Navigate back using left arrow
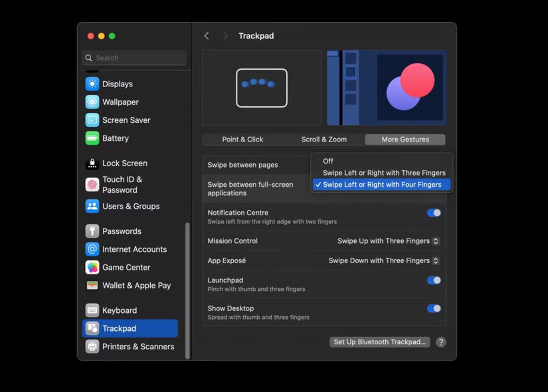This screenshot has width=548, height=392. 207,36
